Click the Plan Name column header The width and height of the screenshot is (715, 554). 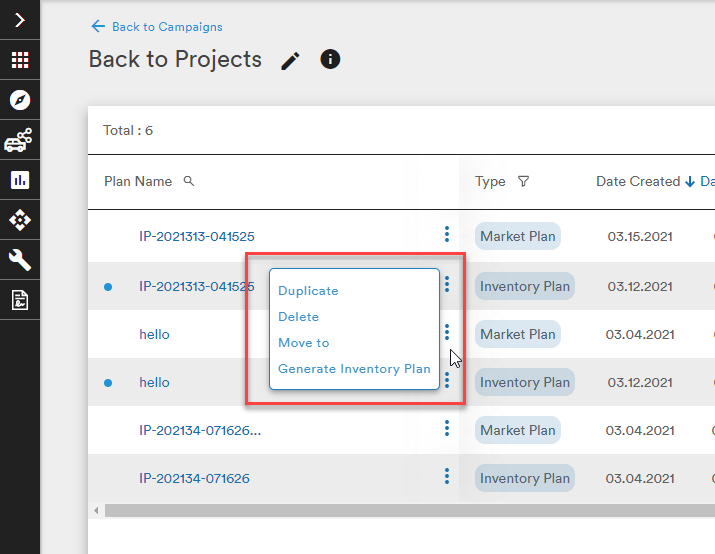(138, 181)
